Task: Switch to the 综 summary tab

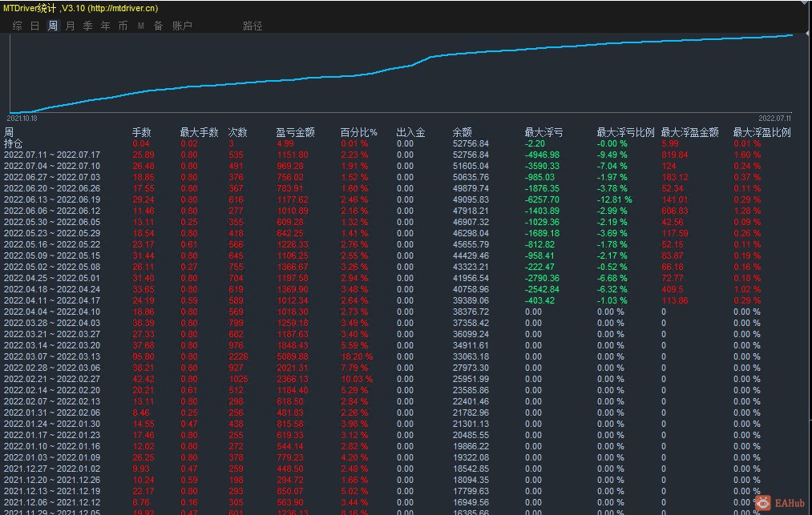Action: (x=17, y=26)
